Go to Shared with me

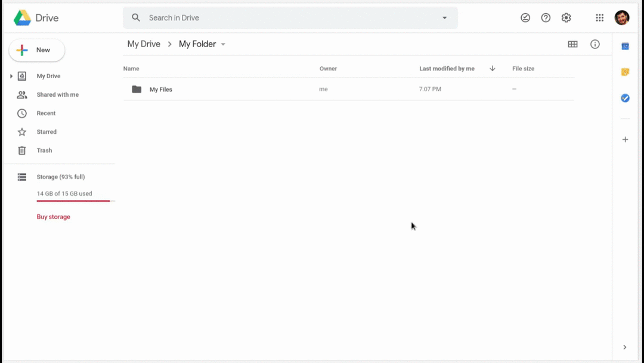coord(57,95)
